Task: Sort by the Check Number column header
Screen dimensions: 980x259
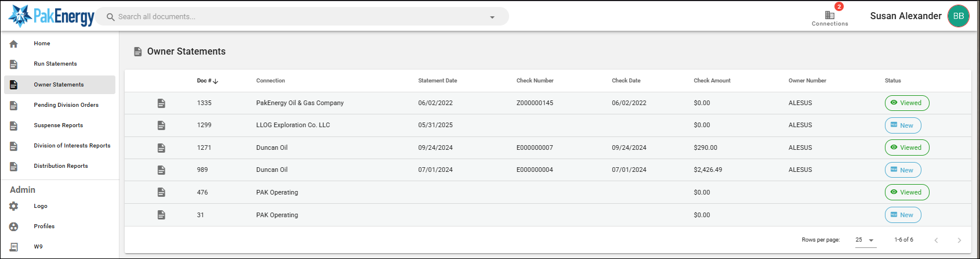Action: coord(535,81)
